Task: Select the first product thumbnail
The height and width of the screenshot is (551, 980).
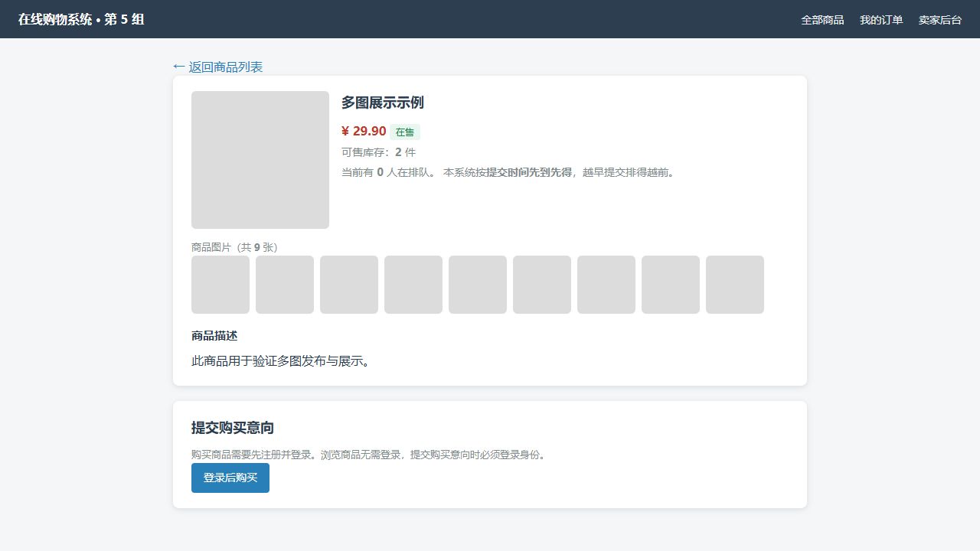Action: tap(220, 285)
